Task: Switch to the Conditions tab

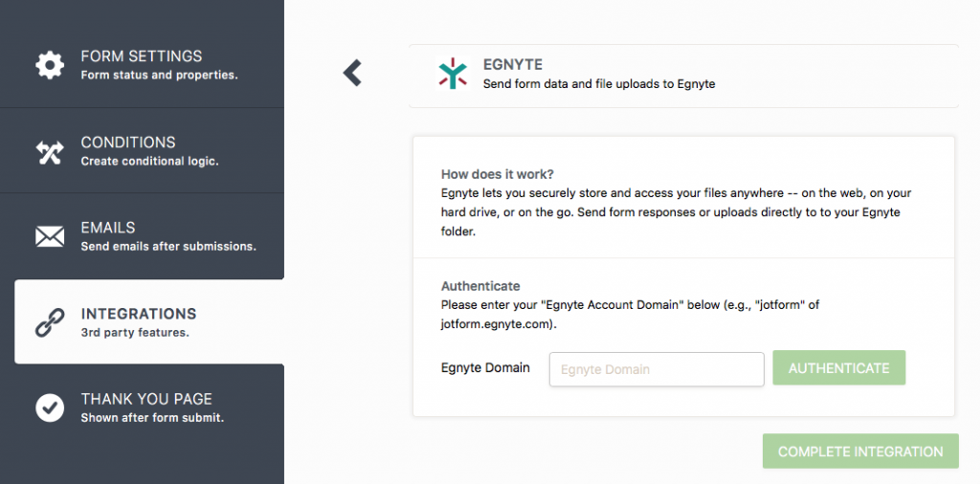Action: tap(128, 143)
